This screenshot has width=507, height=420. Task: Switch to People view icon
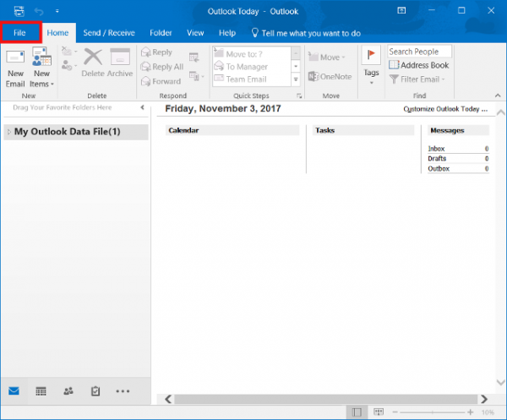68,391
